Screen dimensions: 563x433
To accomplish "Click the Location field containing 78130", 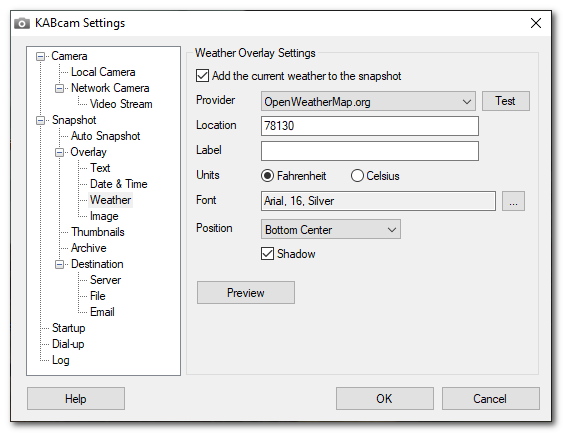I will pos(369,126).
